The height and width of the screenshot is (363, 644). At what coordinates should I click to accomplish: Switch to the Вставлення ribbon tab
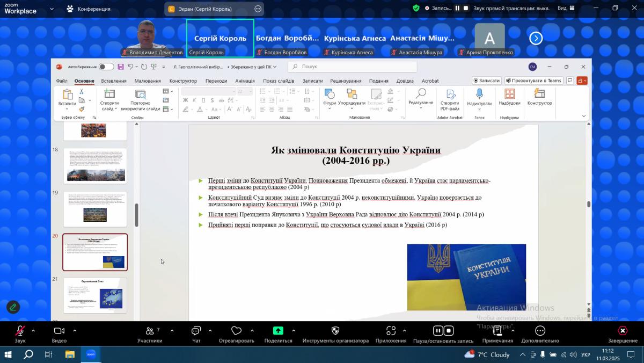point(113,81)
